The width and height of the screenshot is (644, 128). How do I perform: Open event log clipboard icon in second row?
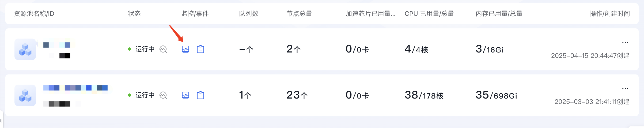pos(200,95)
